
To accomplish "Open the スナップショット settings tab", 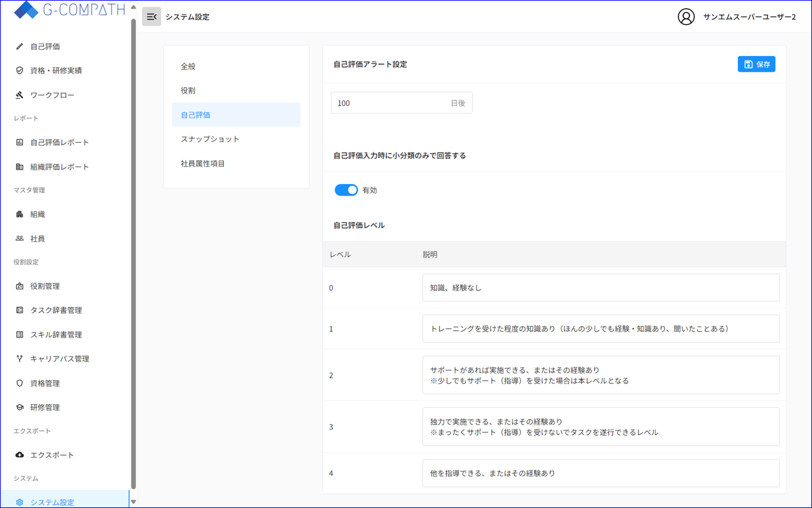I will pyautogui.click(x=236, y=139).
